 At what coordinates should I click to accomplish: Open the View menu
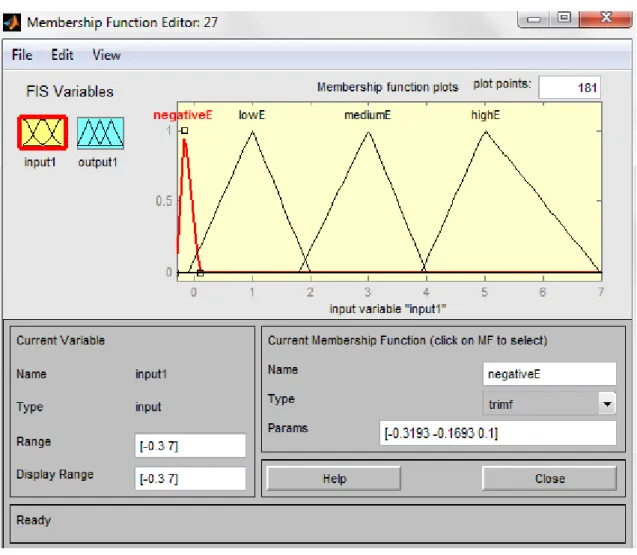click(106, 55)
